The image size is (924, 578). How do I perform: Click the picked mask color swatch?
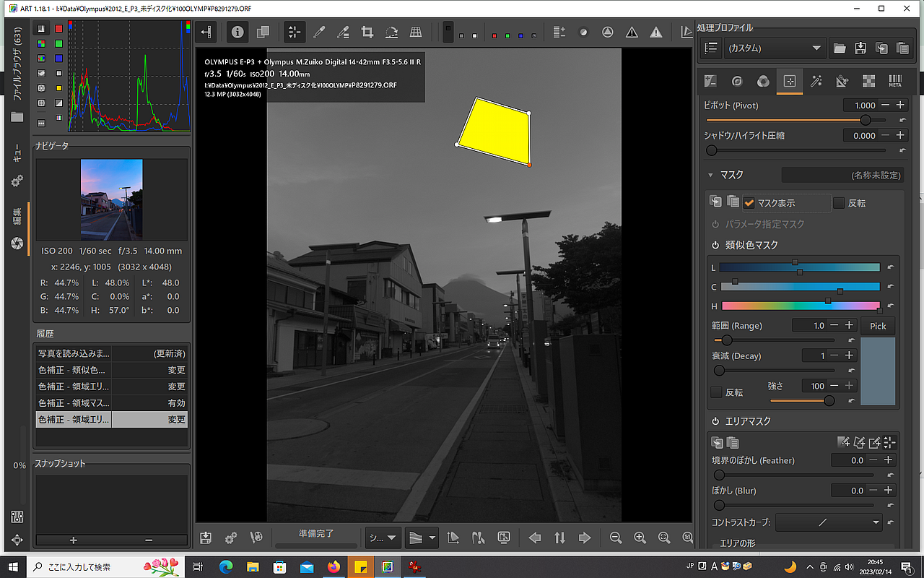[x=878, y=371]
